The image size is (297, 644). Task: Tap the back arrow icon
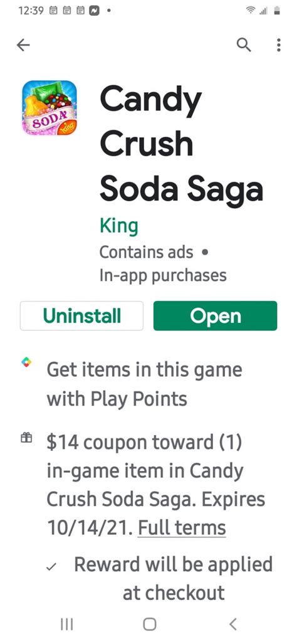pyautogui.click(x=23, y=45)
